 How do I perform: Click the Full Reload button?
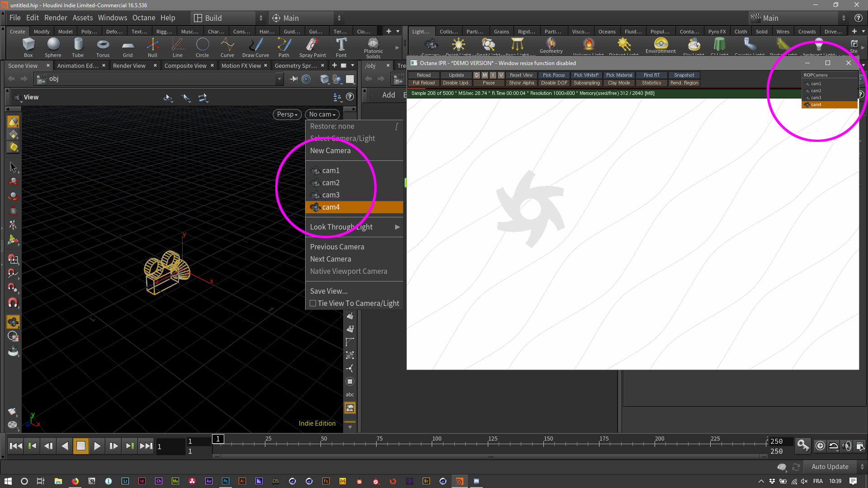(423, 83)
